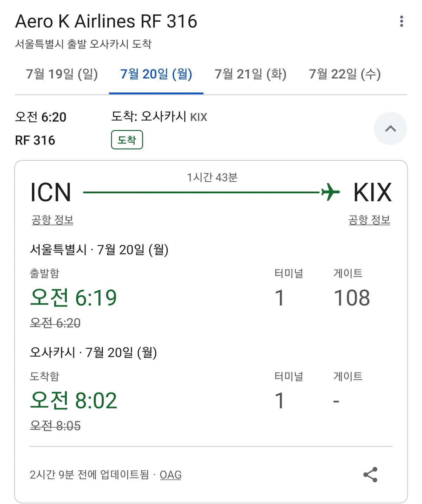The image size is (422, 504).
Task: Open 공항 정보 link under ICN
Action: point(52,220)
